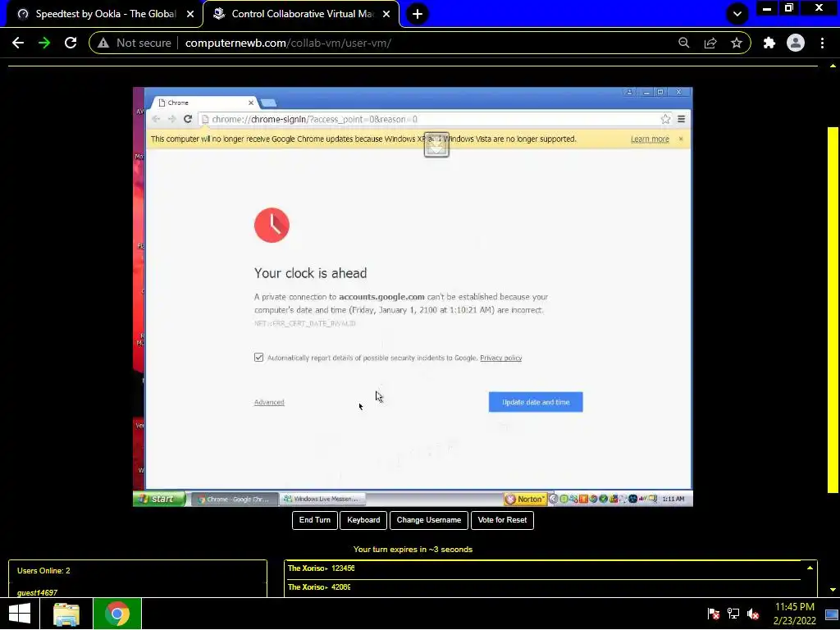Share this page via share icon

[x=710, y=43]
